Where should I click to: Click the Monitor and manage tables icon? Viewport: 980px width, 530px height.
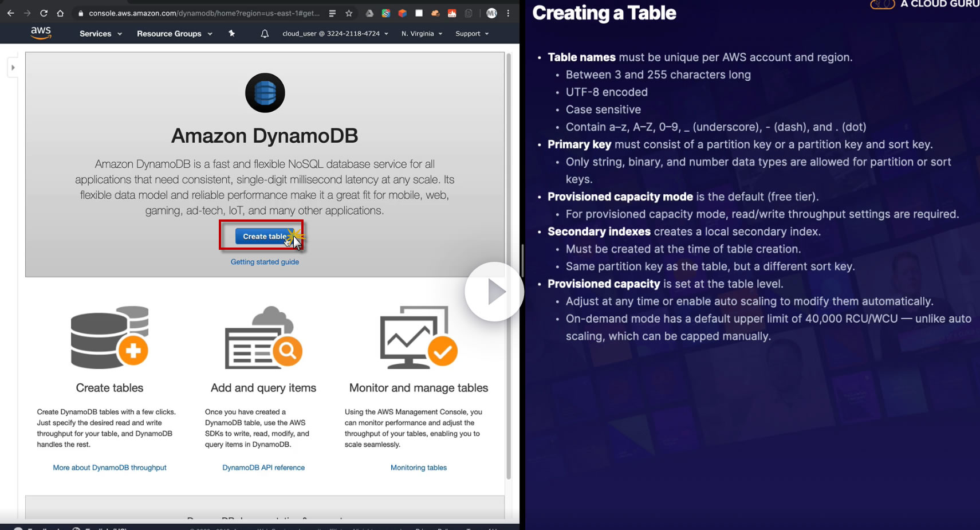click(419, 337)
